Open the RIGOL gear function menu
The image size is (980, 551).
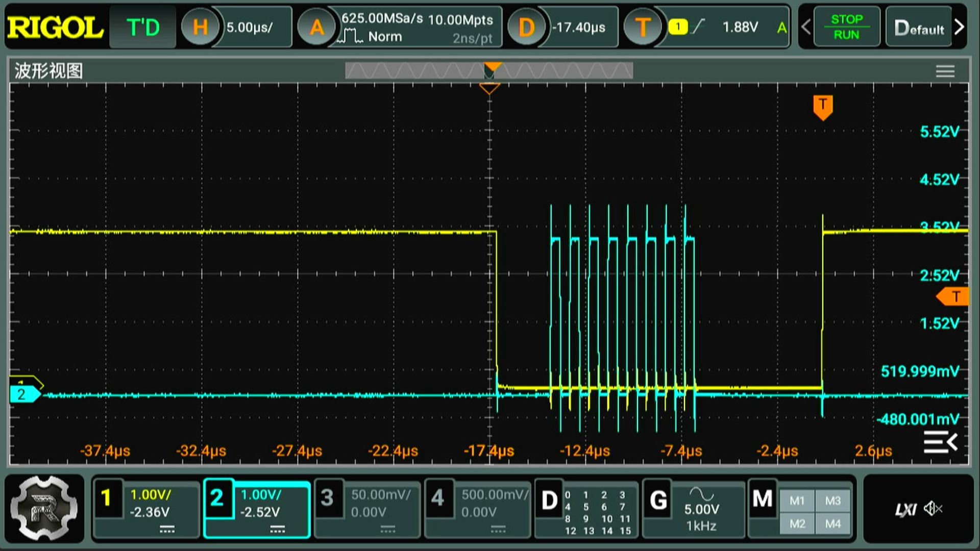(x=44, y=509)
